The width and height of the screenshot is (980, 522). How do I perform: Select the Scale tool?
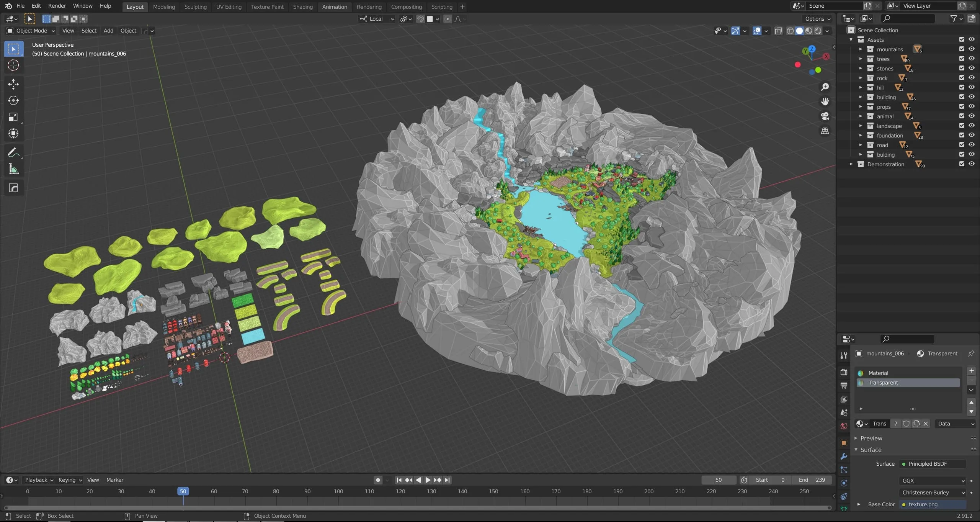pos(13,117)
